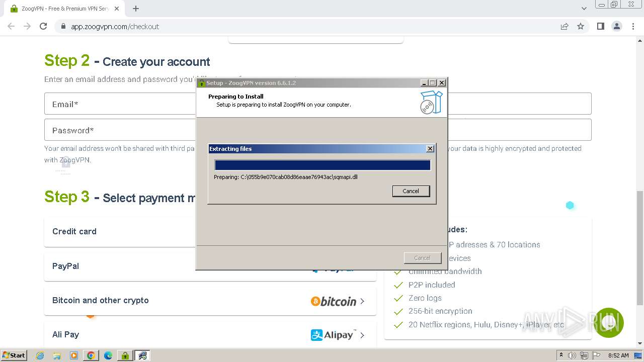Share this page via toolbar icon
The width and height of the screenshot is (644, 362).
pos(565,26)
